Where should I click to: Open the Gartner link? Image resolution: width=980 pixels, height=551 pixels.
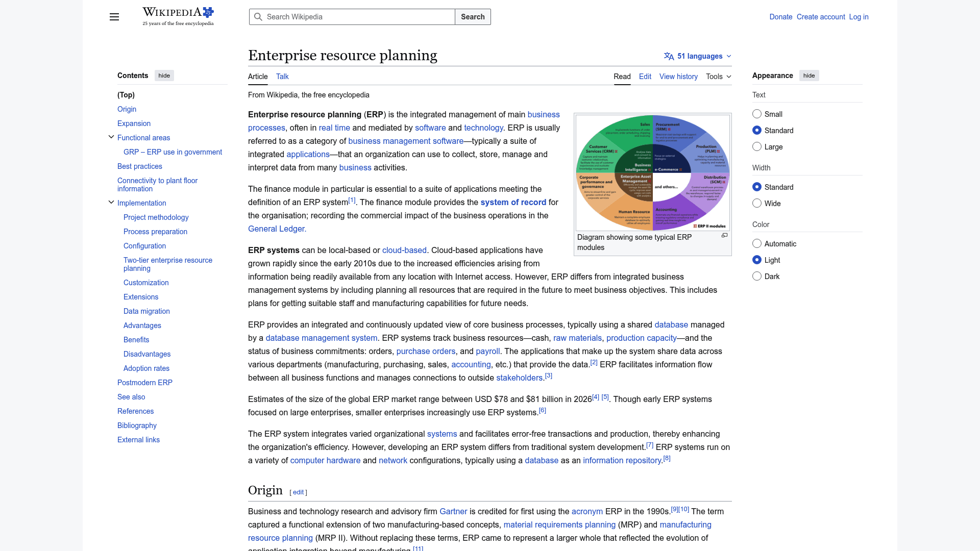click(453, 512)
